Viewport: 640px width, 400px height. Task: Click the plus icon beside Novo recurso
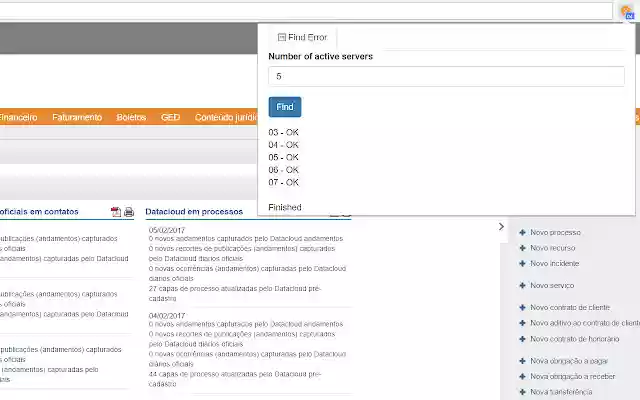pyautogui.click(x=522, y=248)
